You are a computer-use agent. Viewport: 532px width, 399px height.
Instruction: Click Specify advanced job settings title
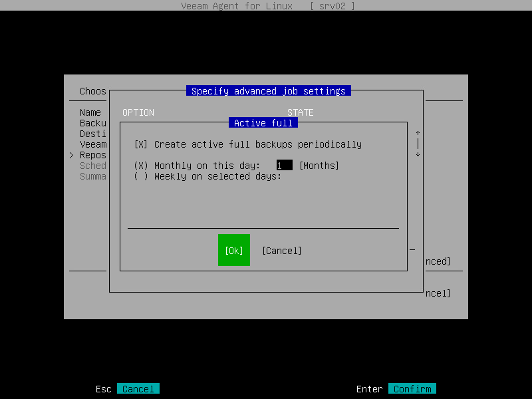pyautogui.click(x=269, y=91)
